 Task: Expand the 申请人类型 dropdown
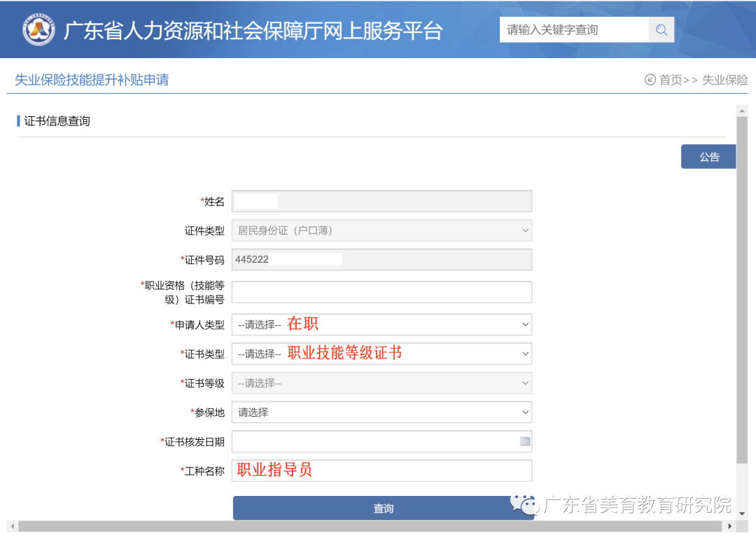tap(381, 324)
